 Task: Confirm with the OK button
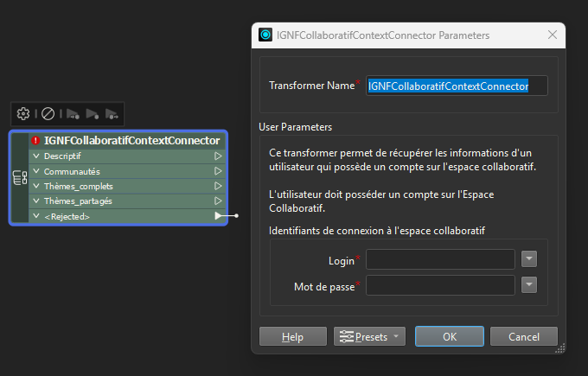pyautogui.click(x=450, y=336)
